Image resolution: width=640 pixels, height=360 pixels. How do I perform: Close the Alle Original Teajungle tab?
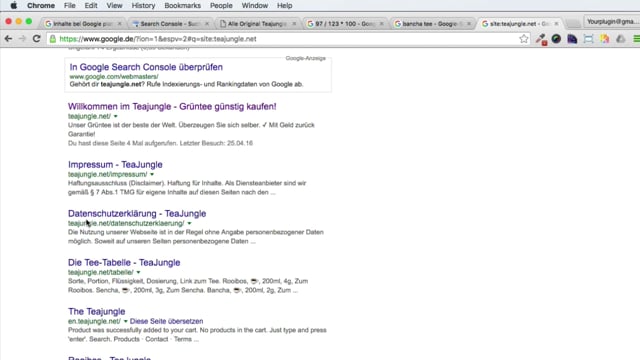click(x=294, y=24)
